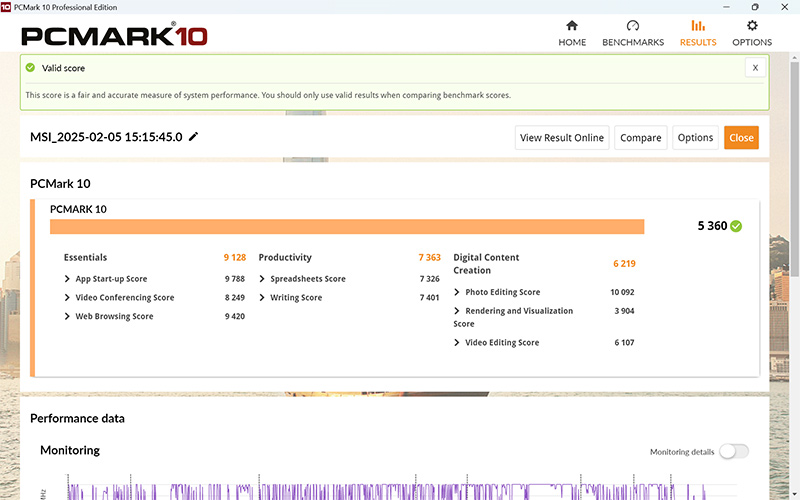Expand Writing Score details
800x500 pixels.
coord(262,297)
